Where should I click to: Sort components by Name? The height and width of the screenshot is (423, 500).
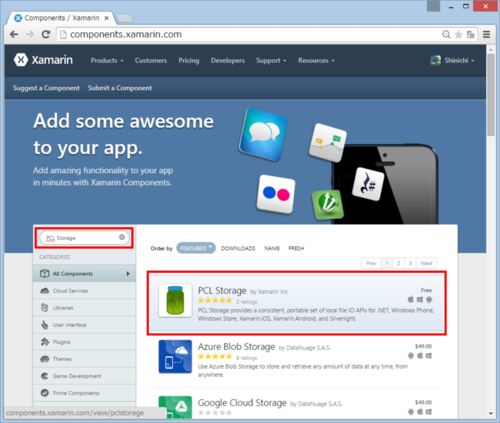272,248
